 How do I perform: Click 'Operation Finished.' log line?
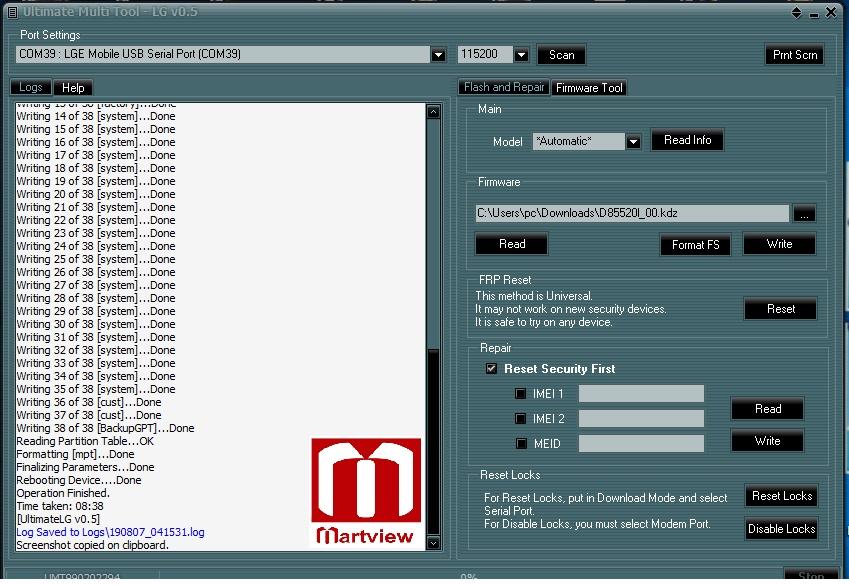pyautogui.click(x=63, y=493)
